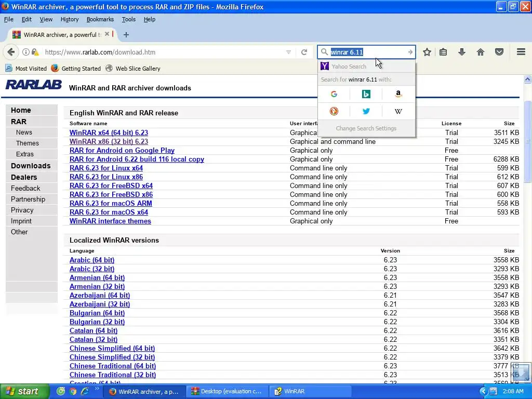Open the Edit menu

26,19
